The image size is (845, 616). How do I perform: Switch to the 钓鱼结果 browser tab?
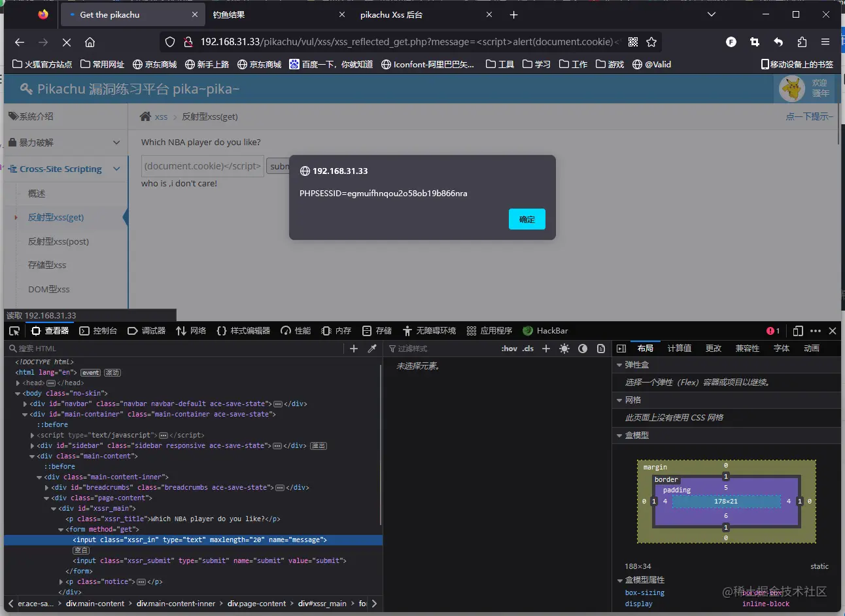[x=279, y=14]
